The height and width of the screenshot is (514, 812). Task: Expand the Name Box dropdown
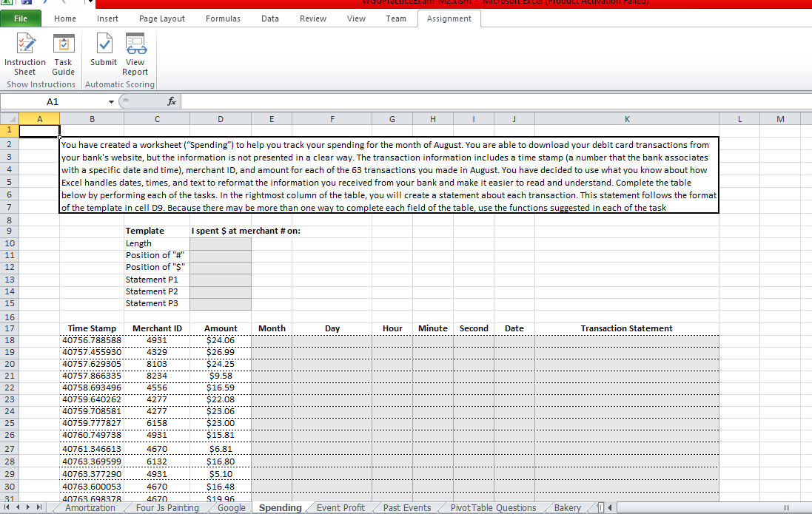pos(111,101)
